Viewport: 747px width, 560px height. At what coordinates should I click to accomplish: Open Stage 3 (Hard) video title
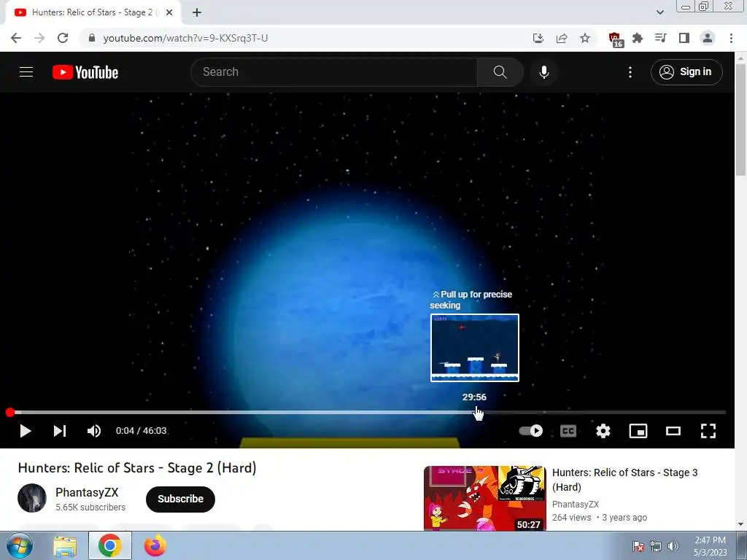pyautogui.click(x=624, y=480)
